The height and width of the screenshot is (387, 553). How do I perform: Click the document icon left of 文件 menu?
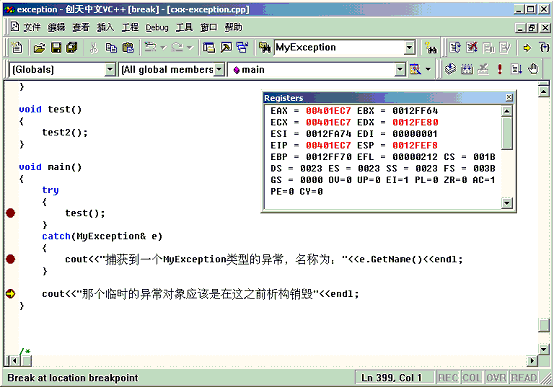pyautogui.click(x=15, y=27)
